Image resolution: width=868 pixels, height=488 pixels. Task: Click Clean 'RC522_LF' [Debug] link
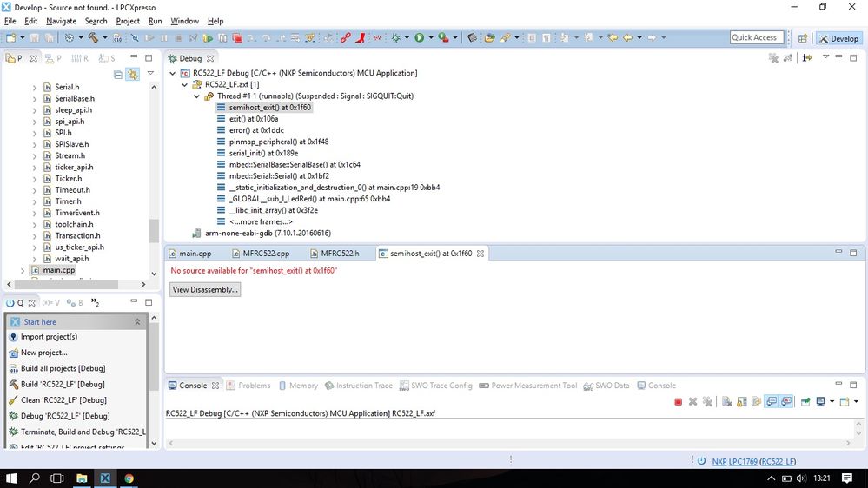tap(63, 400)
